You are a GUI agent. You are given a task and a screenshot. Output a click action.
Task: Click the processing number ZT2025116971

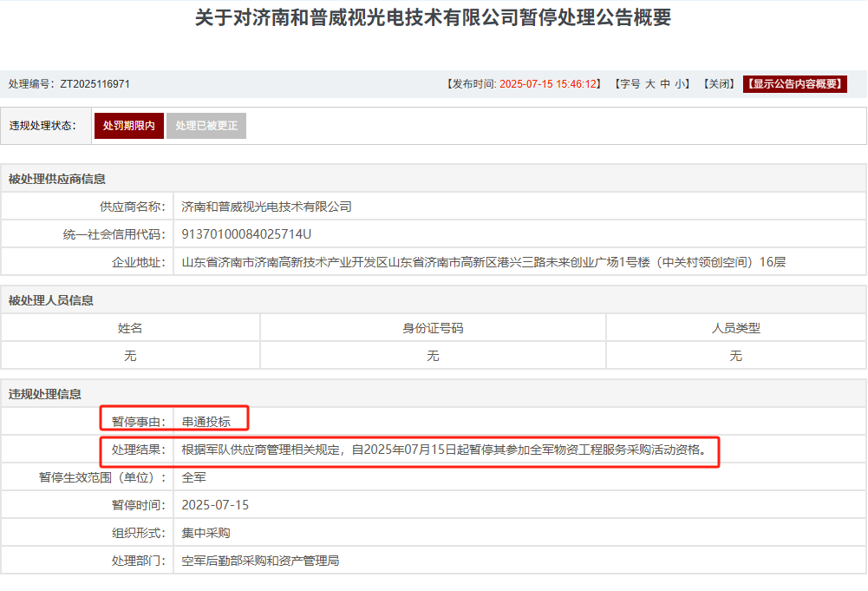click(x=95, y=84)
